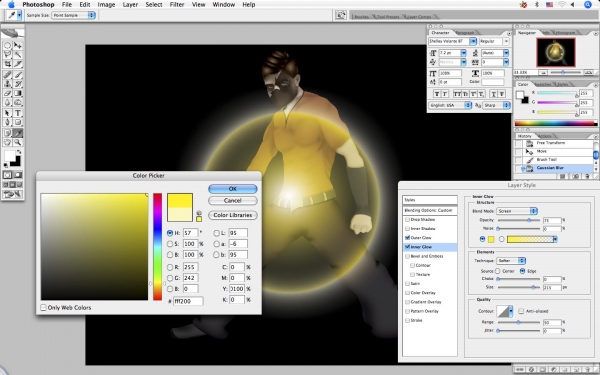Select the Zoom tool
Image resolution: width=600 pixels, height=375 pixels.
click(x=18, y=142)
